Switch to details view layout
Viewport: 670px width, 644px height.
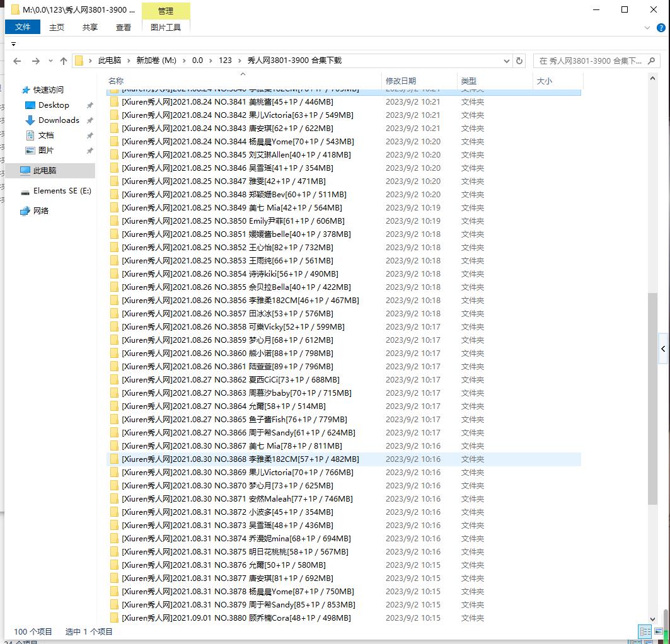(645, 631)
